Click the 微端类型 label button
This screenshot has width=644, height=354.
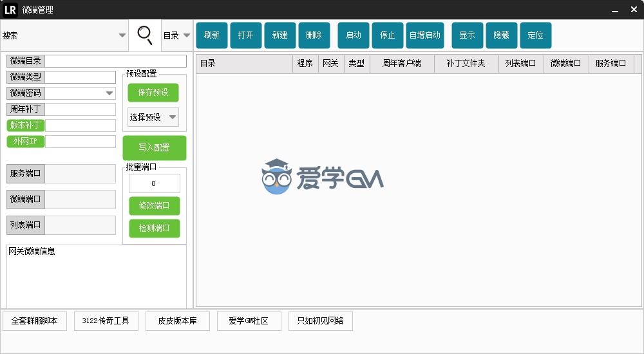[x=26, y=77]
